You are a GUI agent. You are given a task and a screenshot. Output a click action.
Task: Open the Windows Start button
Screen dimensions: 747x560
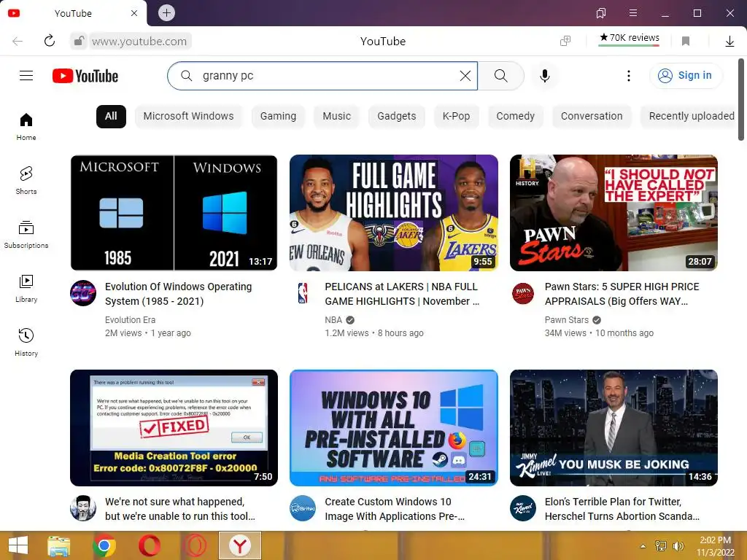point(18,545)
